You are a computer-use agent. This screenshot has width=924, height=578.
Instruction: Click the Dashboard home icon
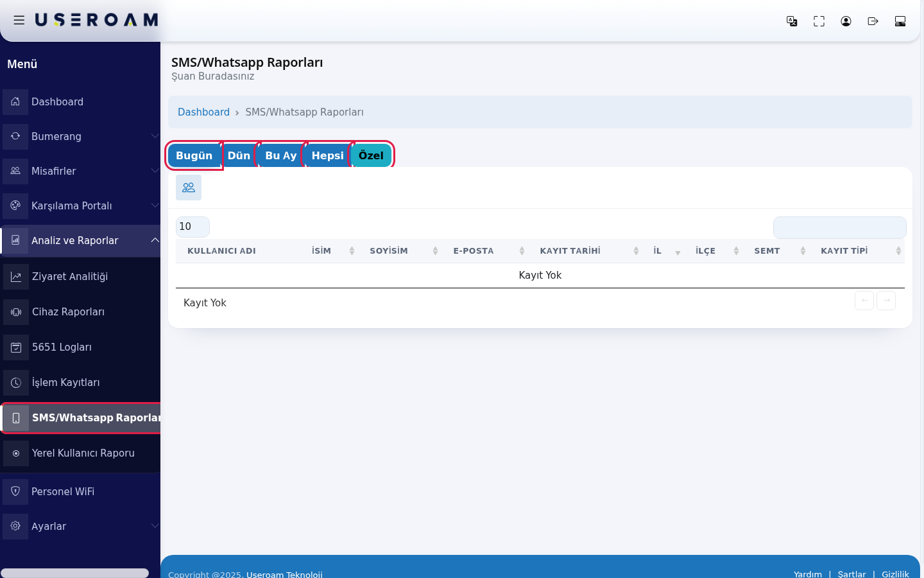click(15, 101)
